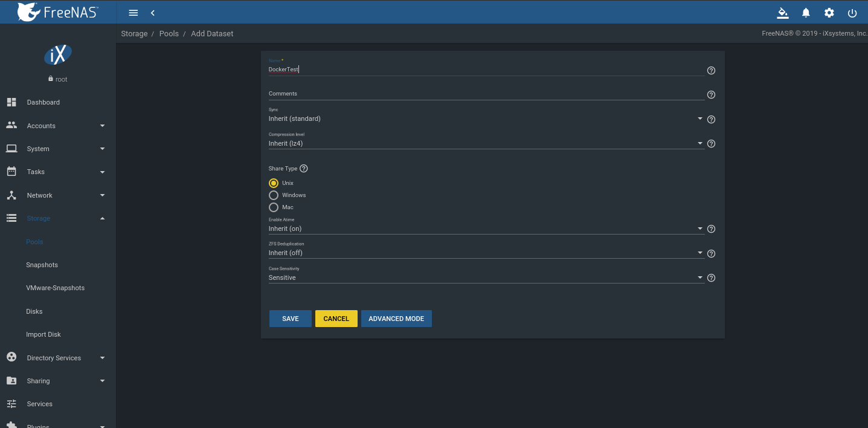Expand the Directory Services arrow

tap(102, 358)
